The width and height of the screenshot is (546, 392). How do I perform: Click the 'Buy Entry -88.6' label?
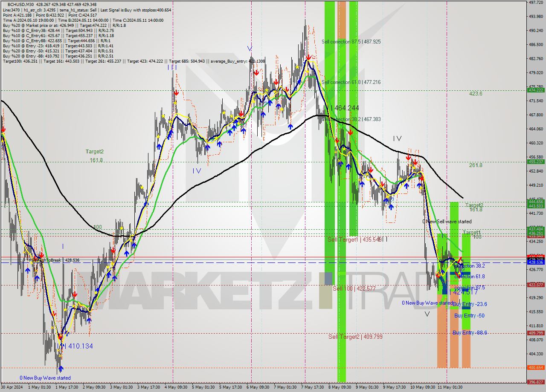tap(470, 333)
